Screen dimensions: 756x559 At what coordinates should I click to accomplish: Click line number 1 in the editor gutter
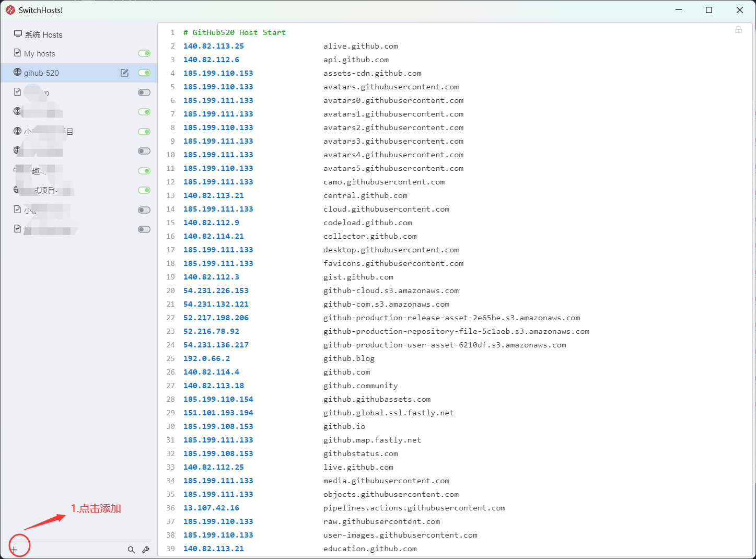172,32
